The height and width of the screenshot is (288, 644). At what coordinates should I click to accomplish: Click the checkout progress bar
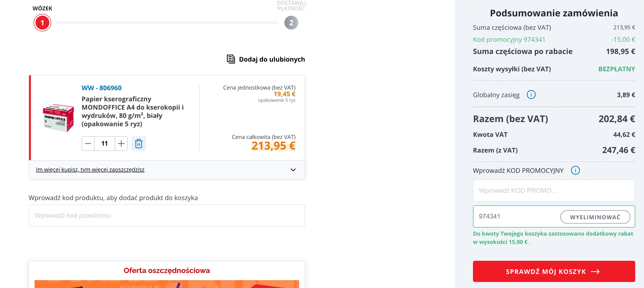tap(167, 23)
